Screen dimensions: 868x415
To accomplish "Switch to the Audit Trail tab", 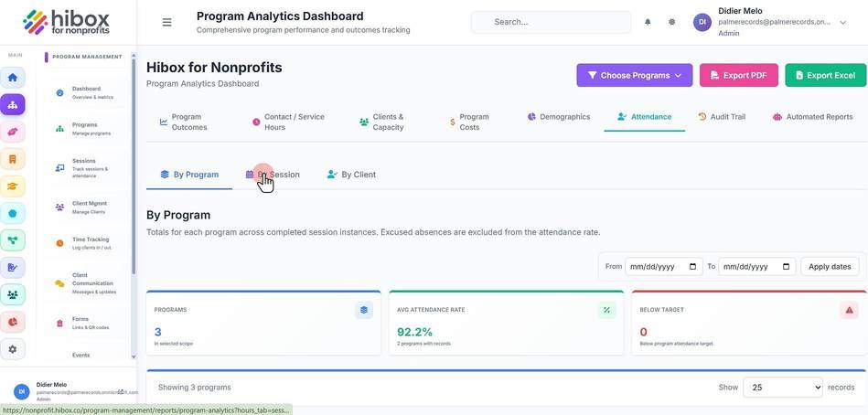I will point(722,117).
